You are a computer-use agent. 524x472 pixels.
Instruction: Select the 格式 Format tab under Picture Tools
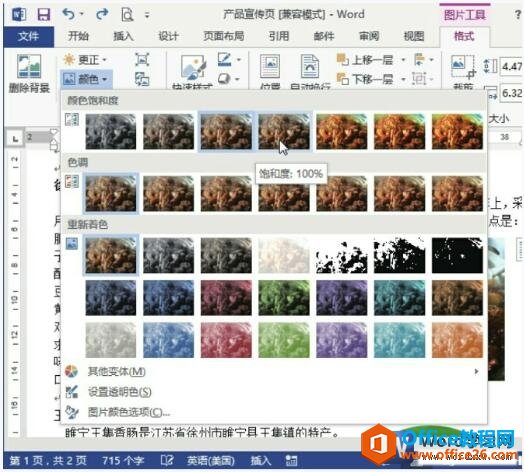464,36
